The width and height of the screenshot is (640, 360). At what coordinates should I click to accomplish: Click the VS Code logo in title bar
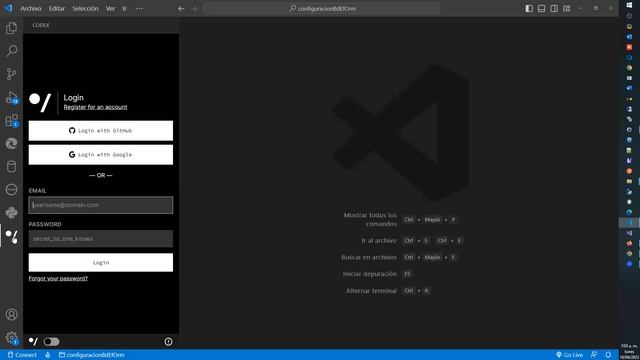8,8
